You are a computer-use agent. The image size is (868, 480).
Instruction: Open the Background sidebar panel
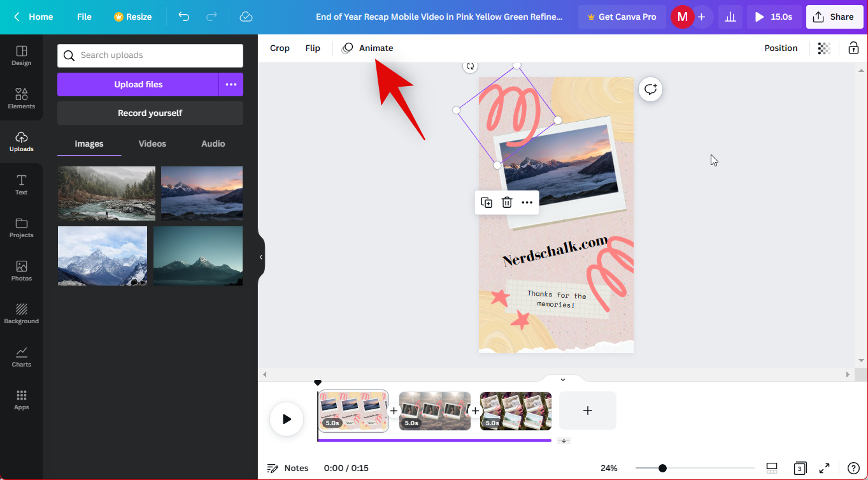tap(21, 314)
